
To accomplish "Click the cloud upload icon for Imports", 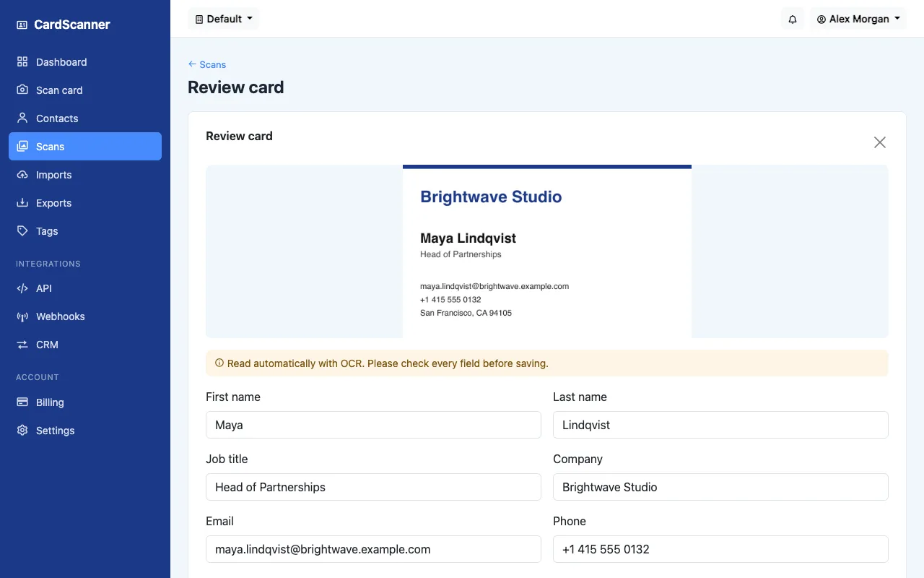I will tap(22, 175).
